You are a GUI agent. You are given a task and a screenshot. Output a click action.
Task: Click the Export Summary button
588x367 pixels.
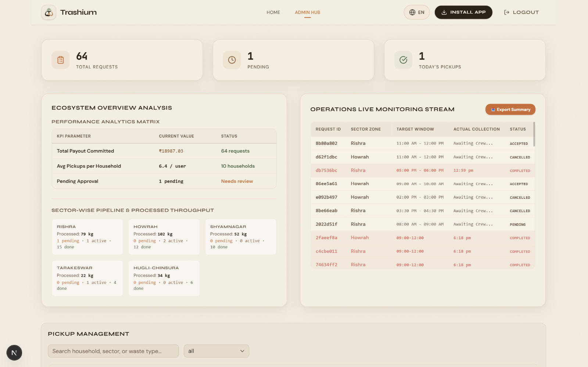(510, 110)
